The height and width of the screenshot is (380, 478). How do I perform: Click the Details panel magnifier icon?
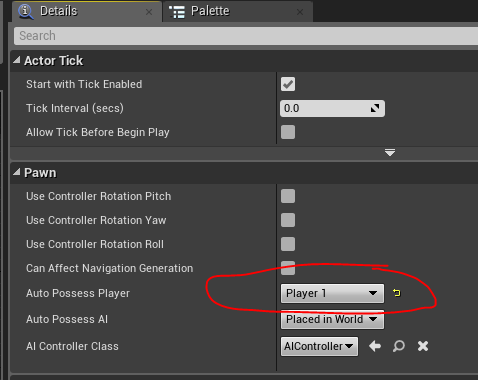(26, 11)
